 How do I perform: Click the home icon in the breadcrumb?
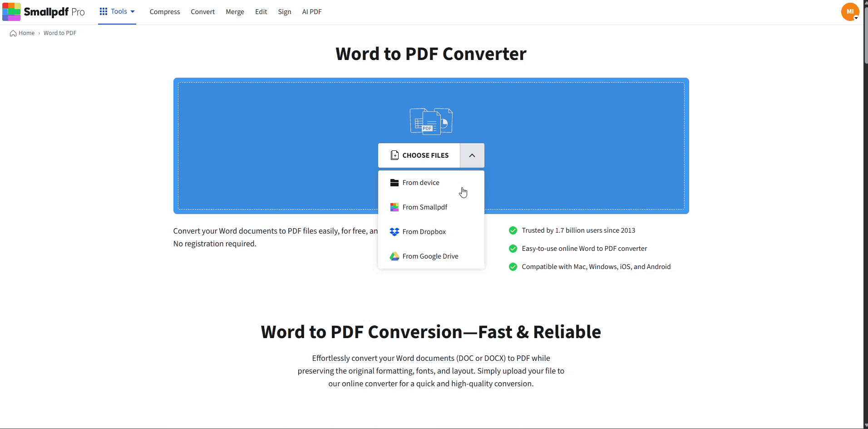pos(13,33)
